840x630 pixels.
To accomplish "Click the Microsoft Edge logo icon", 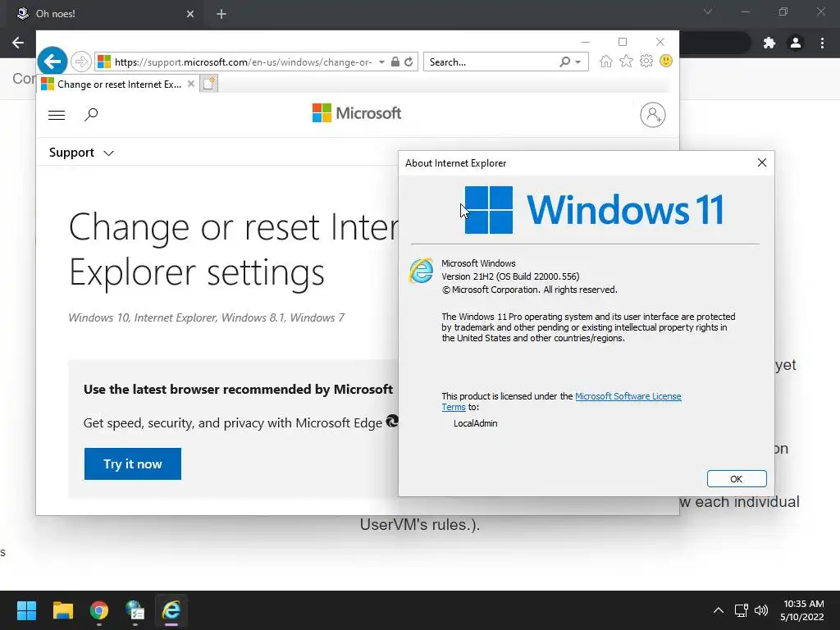I will (x=391, y=421).
